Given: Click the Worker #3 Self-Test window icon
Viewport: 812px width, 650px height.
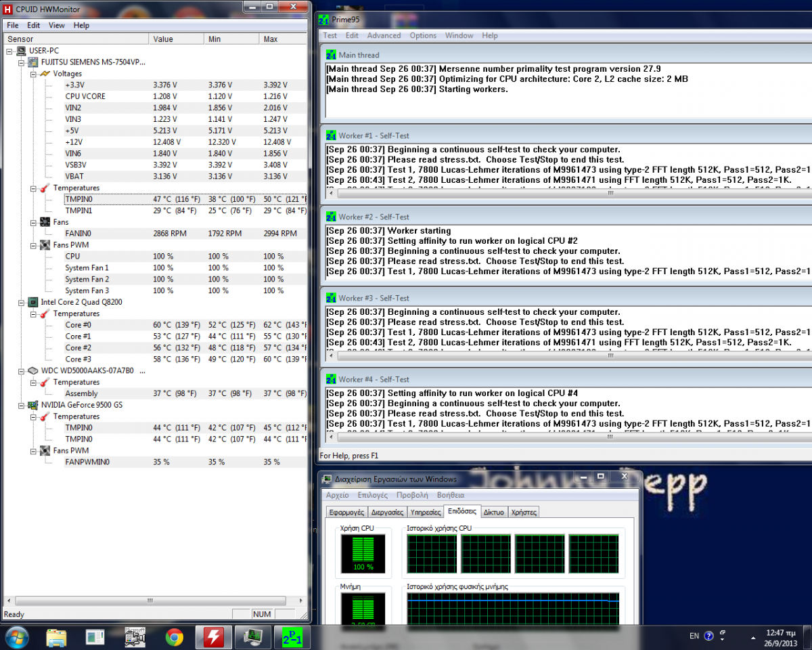Looking at the screenshot, I should 331,298.
